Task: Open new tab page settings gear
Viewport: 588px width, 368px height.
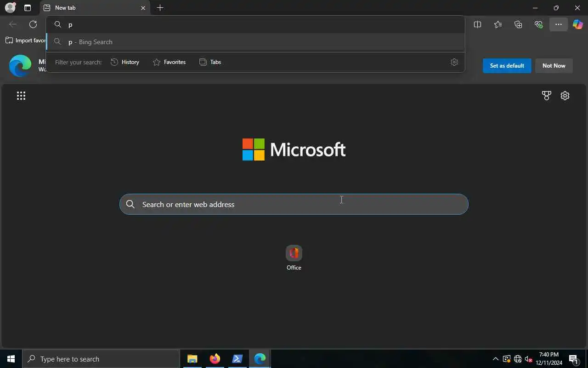Action: point(565,96)
